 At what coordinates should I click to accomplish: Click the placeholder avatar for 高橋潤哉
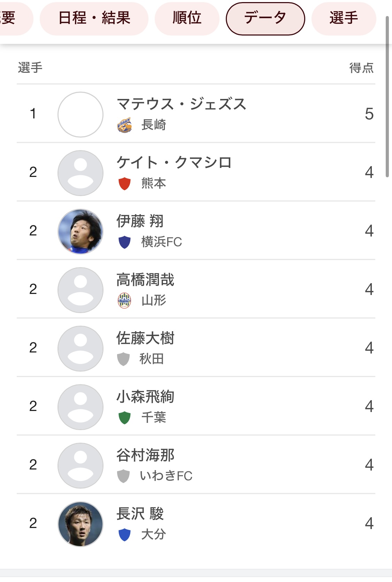coord(80,290)
